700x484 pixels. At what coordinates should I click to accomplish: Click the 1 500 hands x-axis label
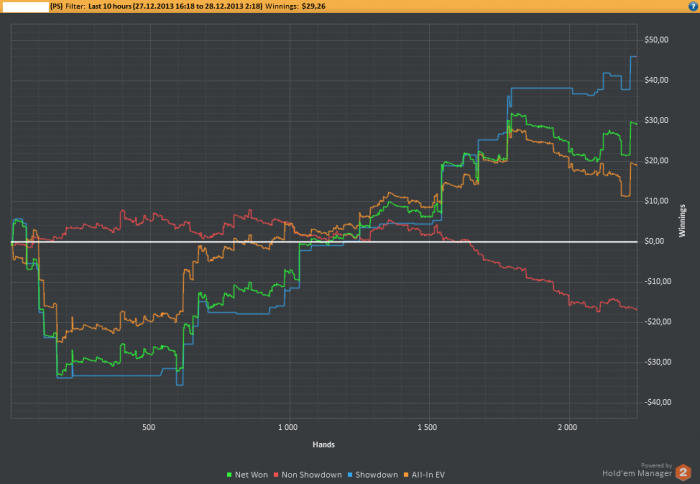point(427,427)
